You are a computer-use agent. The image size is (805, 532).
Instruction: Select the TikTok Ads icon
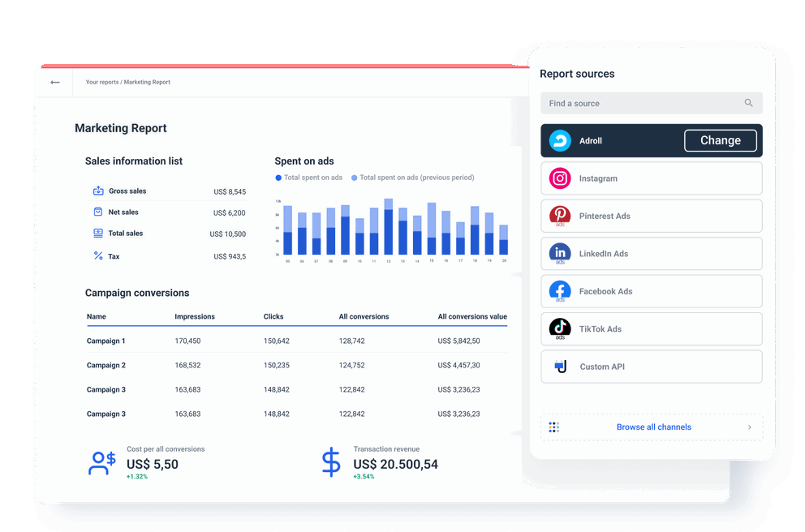[x=559, y=329]
